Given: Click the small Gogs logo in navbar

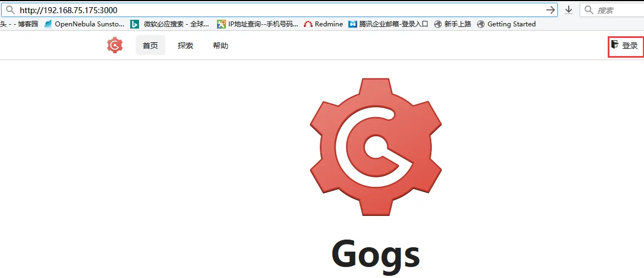Looking at the screenshot, I should pyautogui.click(x=114, y=46).
